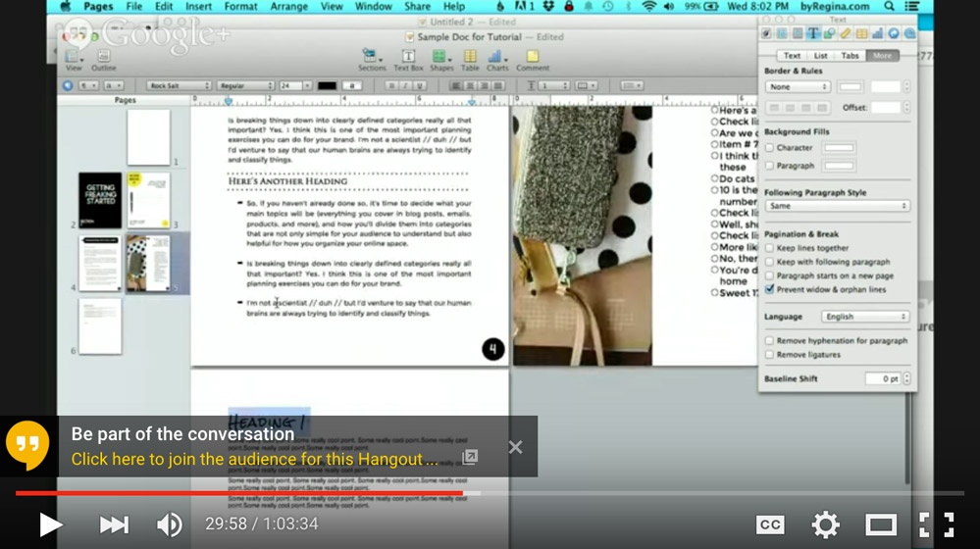The image size is (980, 549).
Task: Check Paragraph starts on a new page
Action: tap(769, 275)
